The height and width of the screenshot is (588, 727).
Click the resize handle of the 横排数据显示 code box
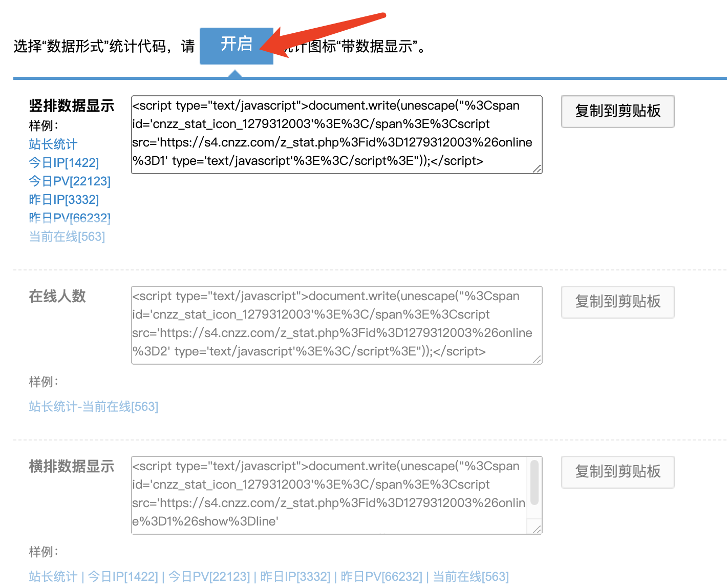click(x=537, y=530)
